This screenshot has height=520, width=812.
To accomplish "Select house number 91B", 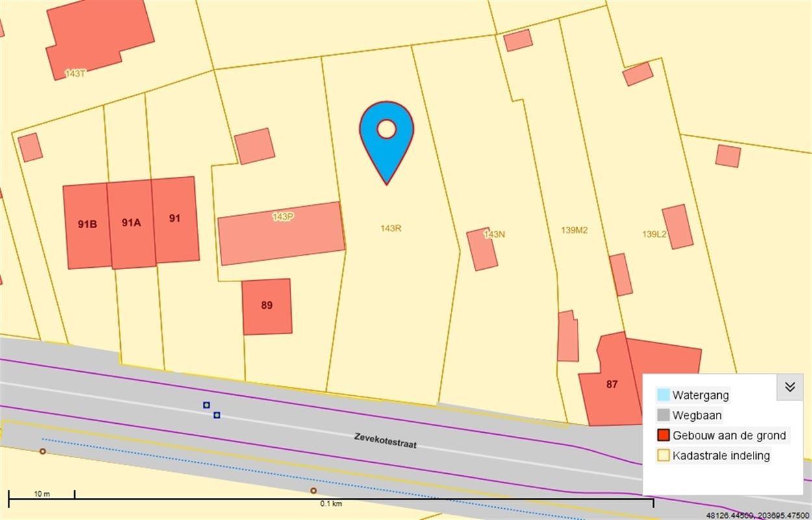I will 87,224.
